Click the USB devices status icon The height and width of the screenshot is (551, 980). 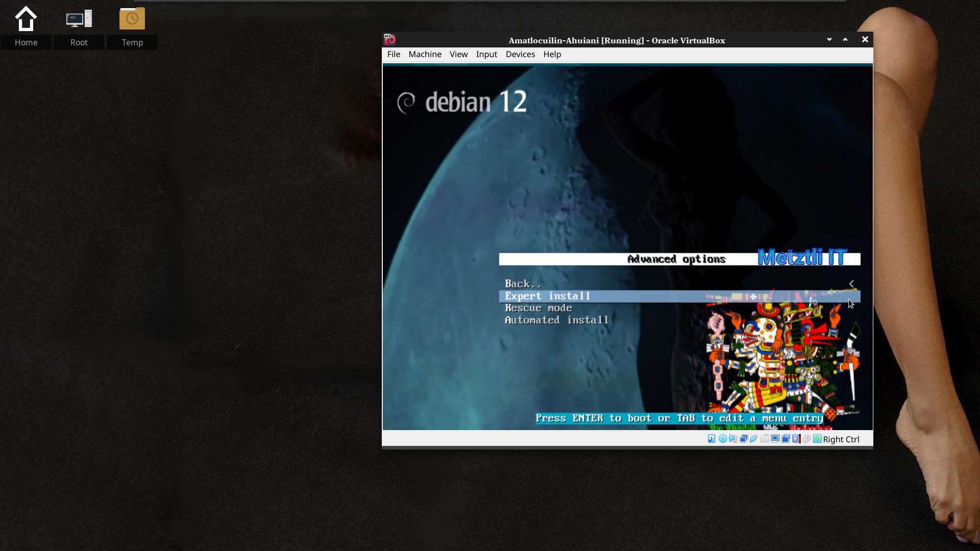coord(754,439)
